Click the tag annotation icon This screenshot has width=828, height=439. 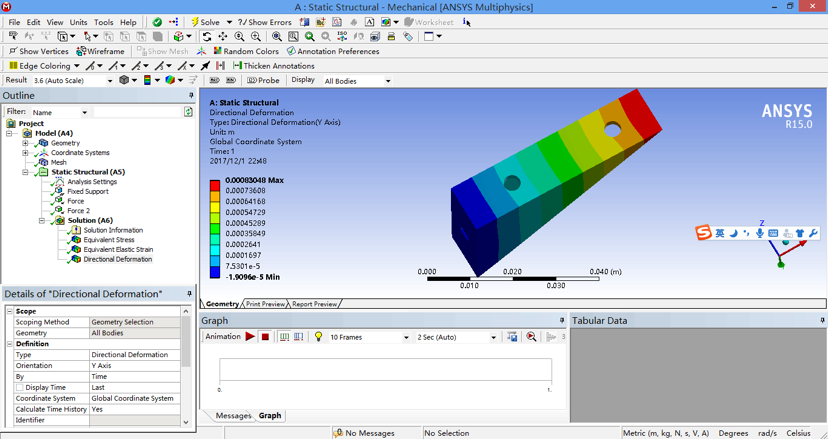pos(408,36)
